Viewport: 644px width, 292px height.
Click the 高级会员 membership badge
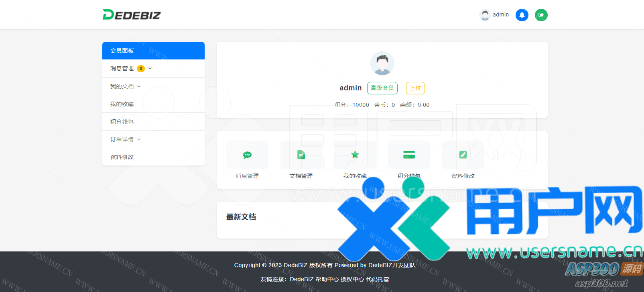pos(382,88)
